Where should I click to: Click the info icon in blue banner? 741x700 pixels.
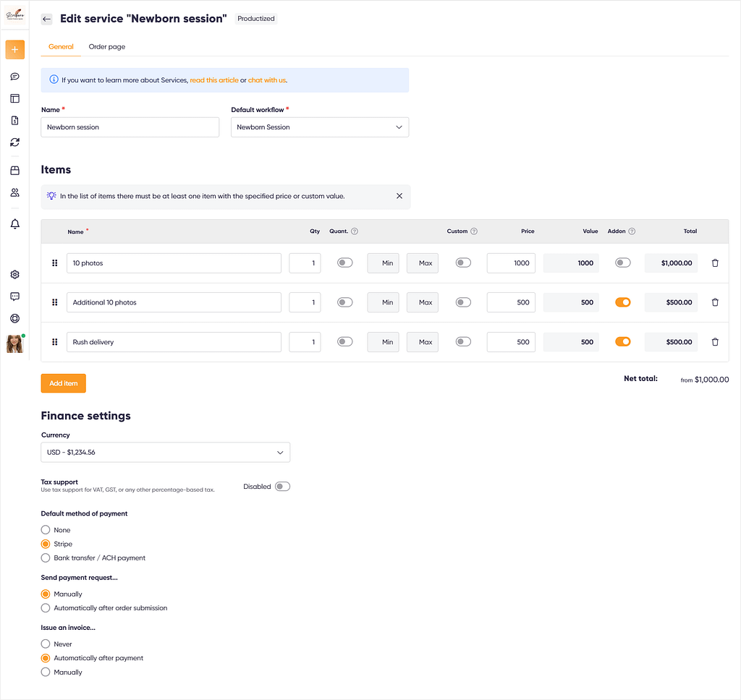54,80
